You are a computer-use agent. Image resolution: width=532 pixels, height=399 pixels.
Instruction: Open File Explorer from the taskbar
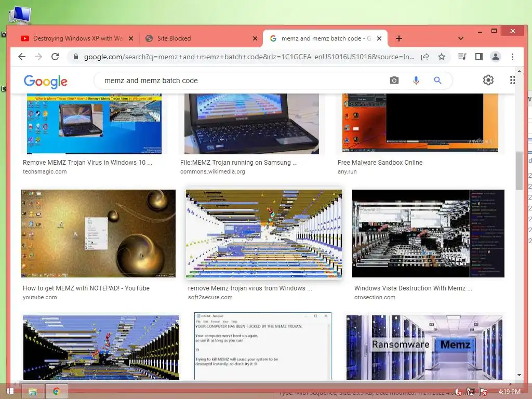click(x=33, y=392)
